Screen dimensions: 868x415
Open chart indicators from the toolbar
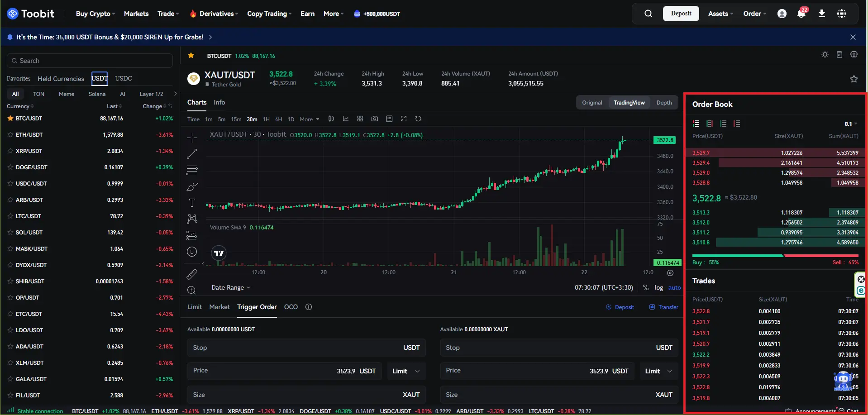(345, 119)
